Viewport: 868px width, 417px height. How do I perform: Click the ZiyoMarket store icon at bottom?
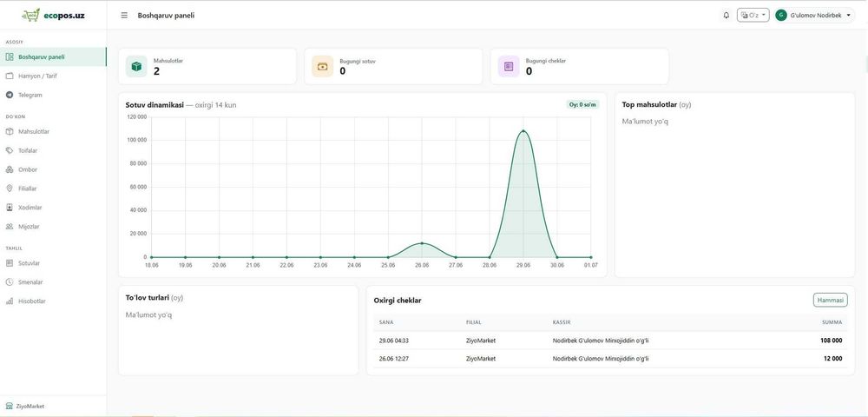click(x=10, y=406)
